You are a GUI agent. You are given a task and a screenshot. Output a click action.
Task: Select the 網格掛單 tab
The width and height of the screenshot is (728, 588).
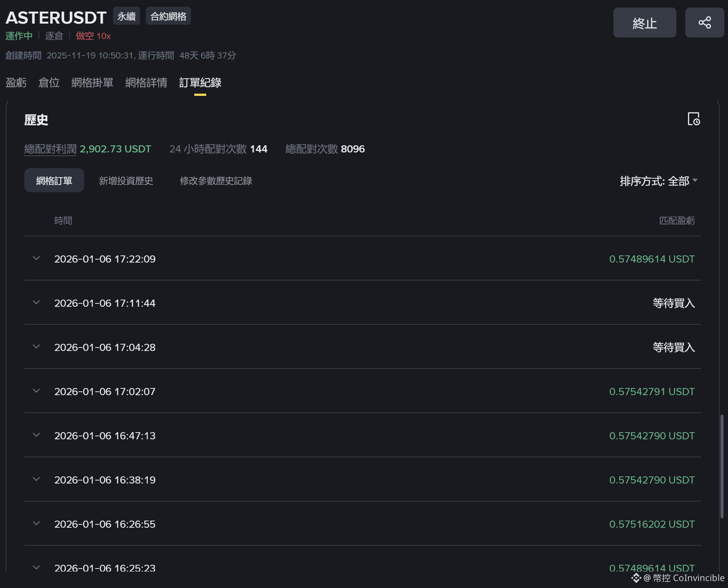92,82
